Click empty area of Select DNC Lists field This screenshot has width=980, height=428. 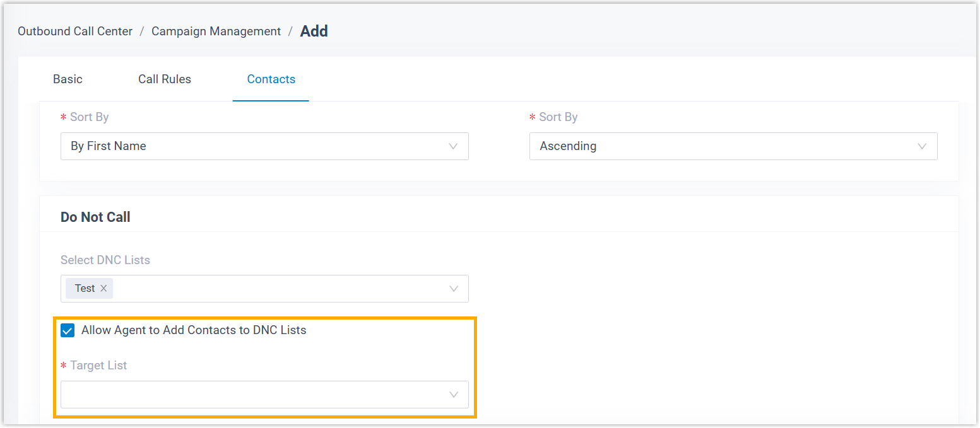[x=278, y=289]
